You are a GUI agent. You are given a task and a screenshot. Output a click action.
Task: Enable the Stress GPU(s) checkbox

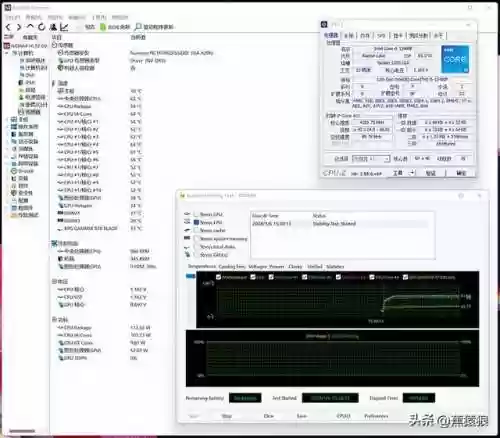pos(196,255)
